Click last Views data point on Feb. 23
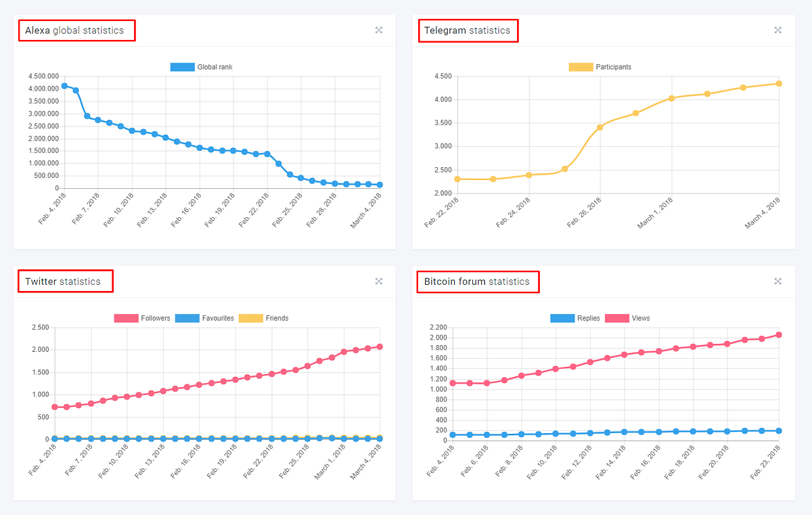The height and width of the screenshot is (515, 812). tap(779, 335)
